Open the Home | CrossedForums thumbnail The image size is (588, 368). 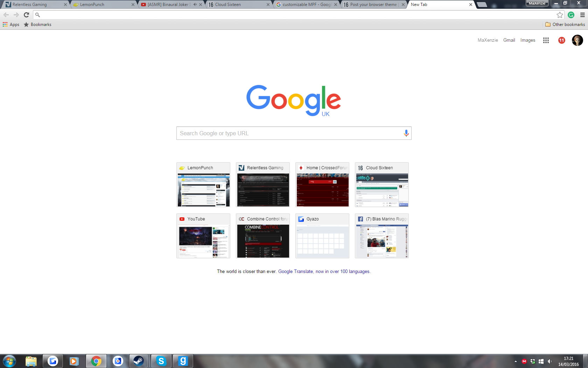[322, 185]
